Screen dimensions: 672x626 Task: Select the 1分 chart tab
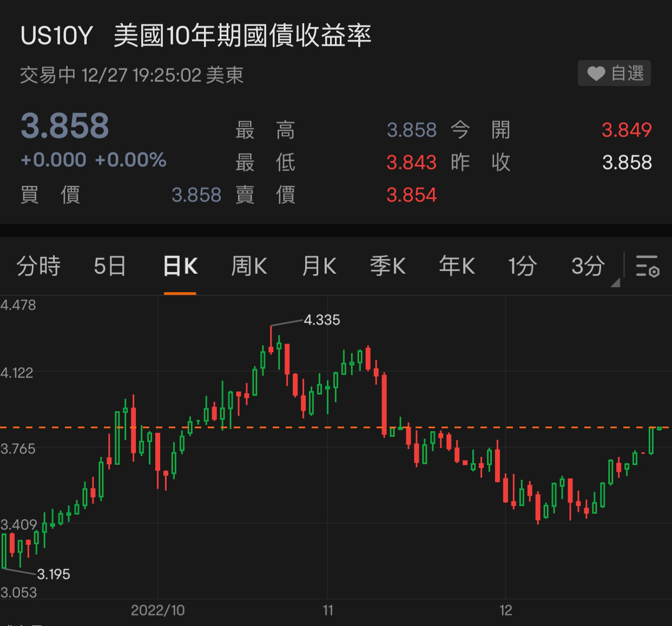click(x=522, y=266)
